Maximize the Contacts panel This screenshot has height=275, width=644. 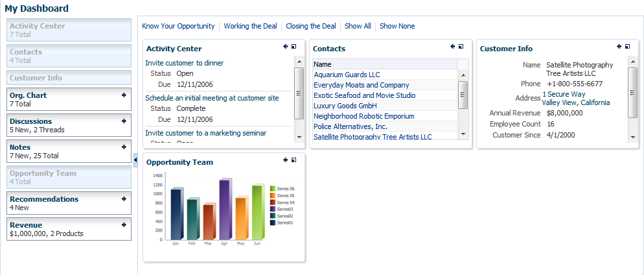(x=461, y=47)
